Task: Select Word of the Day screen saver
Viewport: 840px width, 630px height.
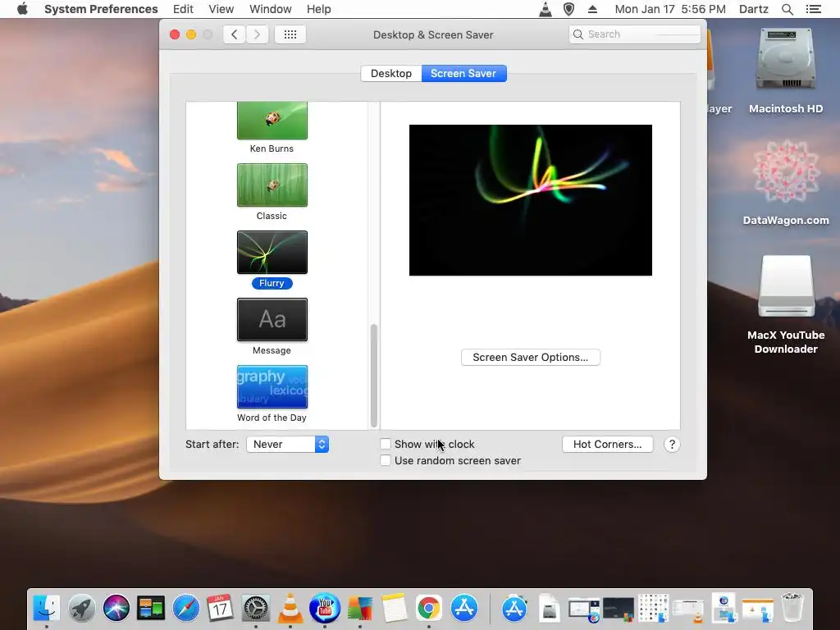Action: pyautogui.click(x=272, y=387)
